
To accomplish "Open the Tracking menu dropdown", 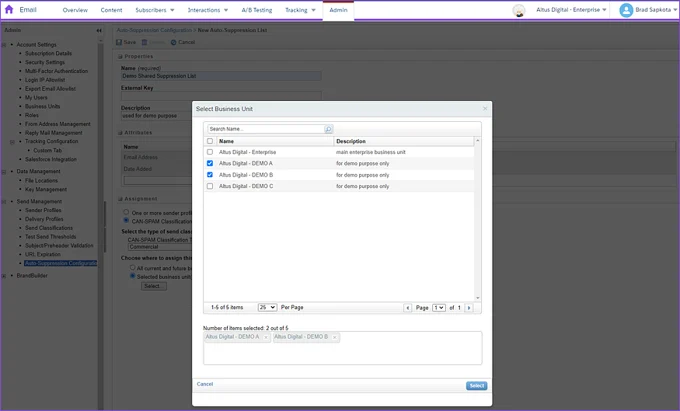I will click(x=300, y=10).
